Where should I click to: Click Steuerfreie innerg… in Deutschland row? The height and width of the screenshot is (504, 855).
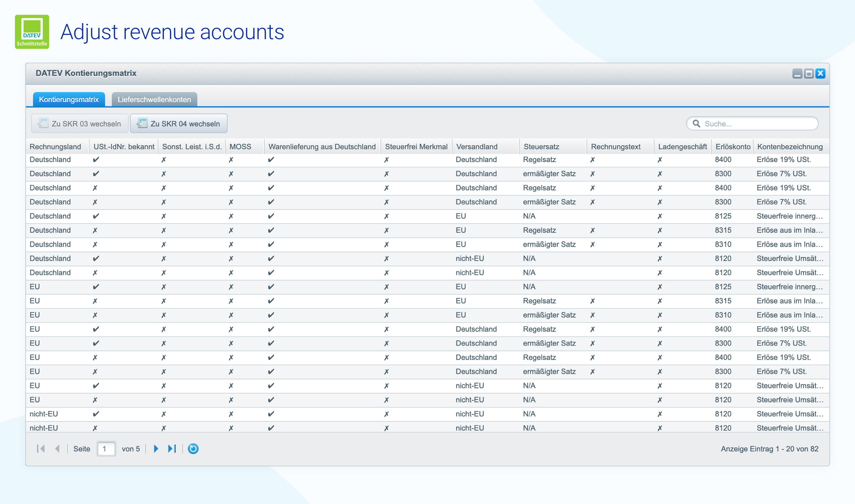[x=790, y=216]
